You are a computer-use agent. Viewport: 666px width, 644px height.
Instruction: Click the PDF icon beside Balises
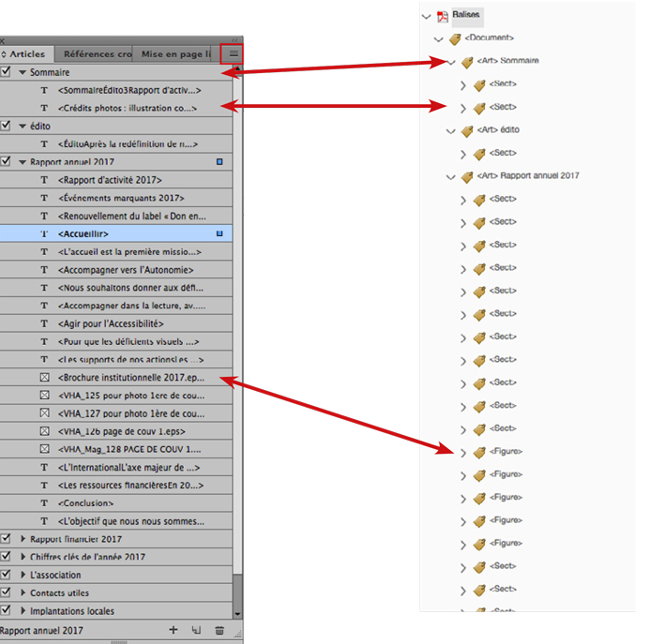tap(443, 16)
